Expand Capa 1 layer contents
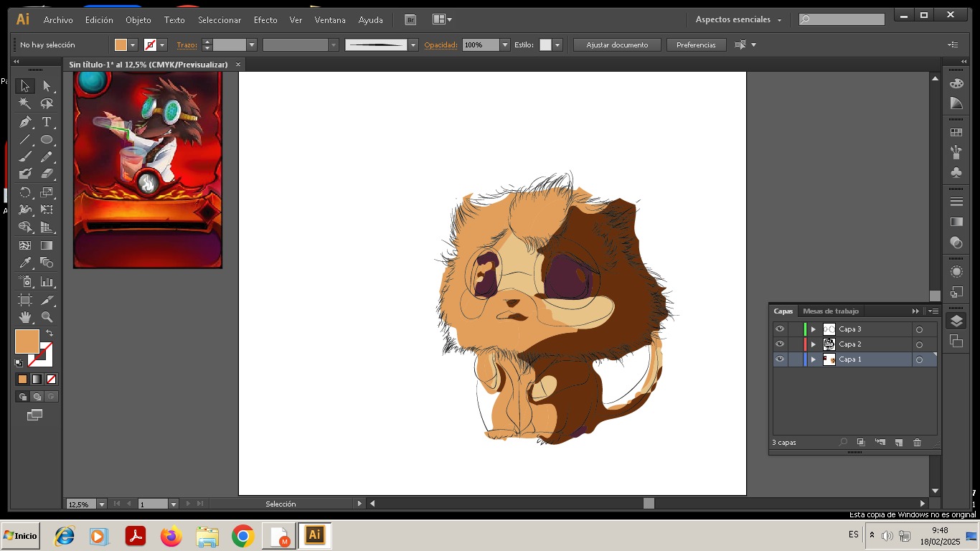 pos(813,359)
